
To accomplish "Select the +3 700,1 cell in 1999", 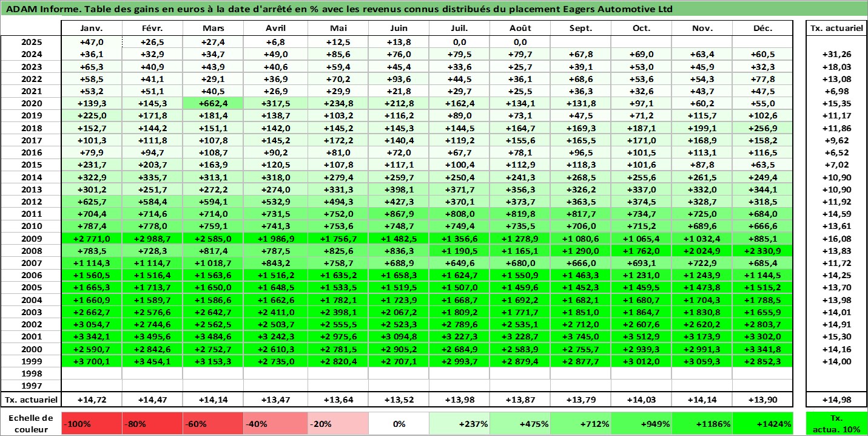I will pos(92,361).
